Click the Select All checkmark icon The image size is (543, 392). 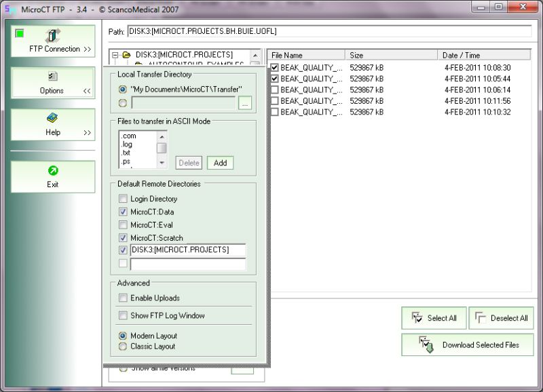[417, 317]
